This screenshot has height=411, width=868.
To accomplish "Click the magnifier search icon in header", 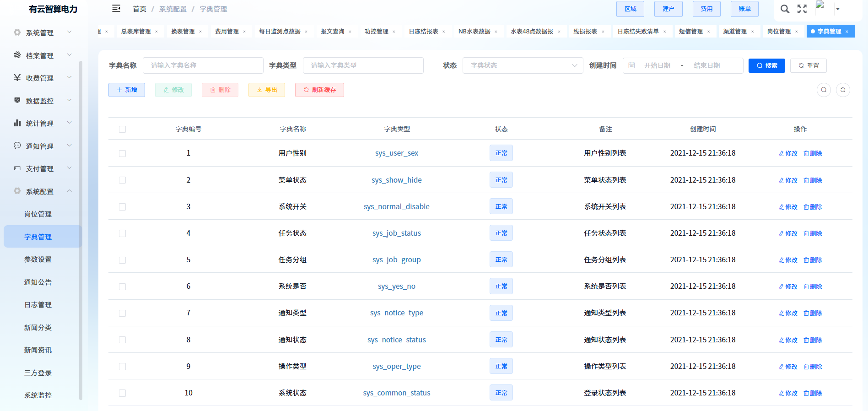I will [785, 9].
